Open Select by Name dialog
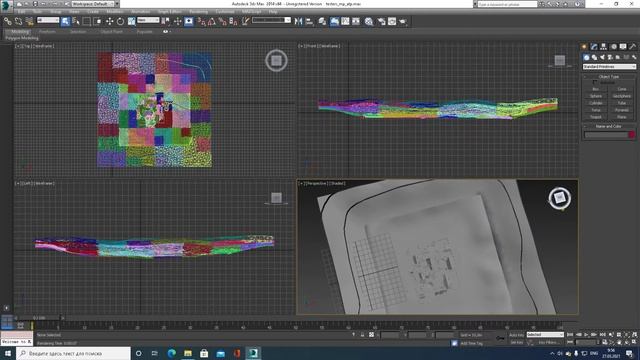The width and height of the screenshot is (640, 360). pos(76,21)
